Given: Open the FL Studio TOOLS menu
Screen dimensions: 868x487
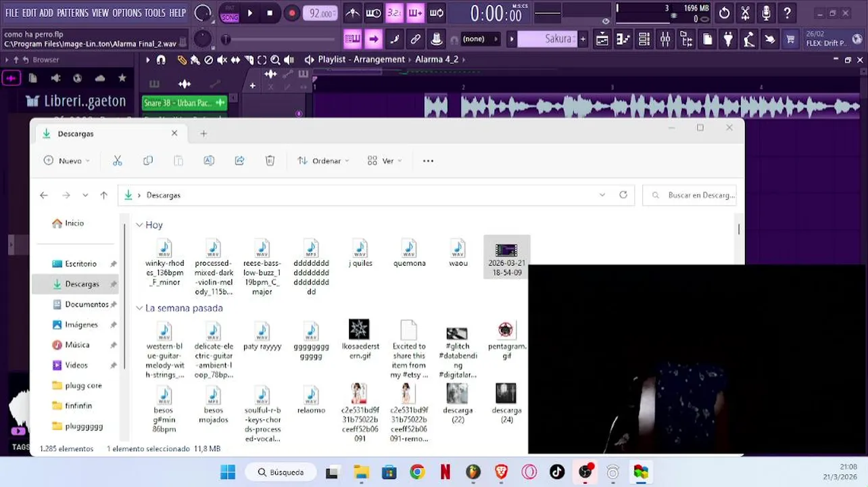Looking at the screenshot, I should 155,13.
